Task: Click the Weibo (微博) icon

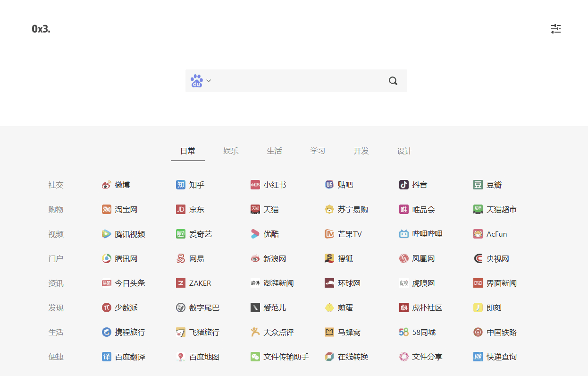Action: 107,185
